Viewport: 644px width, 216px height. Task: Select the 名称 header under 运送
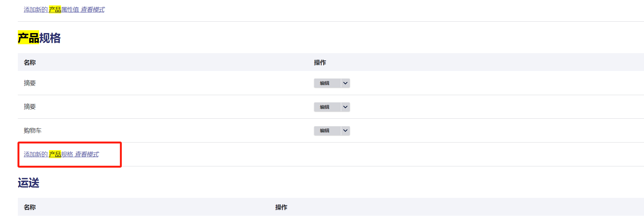[30, 207]
